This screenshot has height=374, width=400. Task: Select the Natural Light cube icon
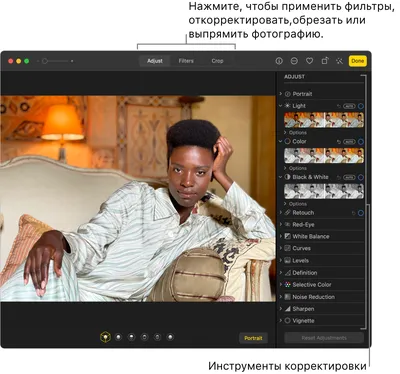105,337
